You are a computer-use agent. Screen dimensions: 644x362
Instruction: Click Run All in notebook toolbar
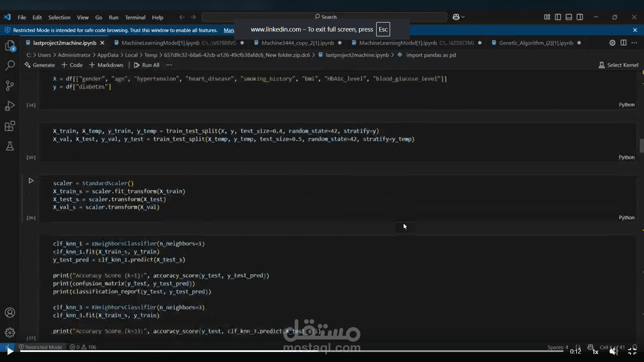pos(147,65)
